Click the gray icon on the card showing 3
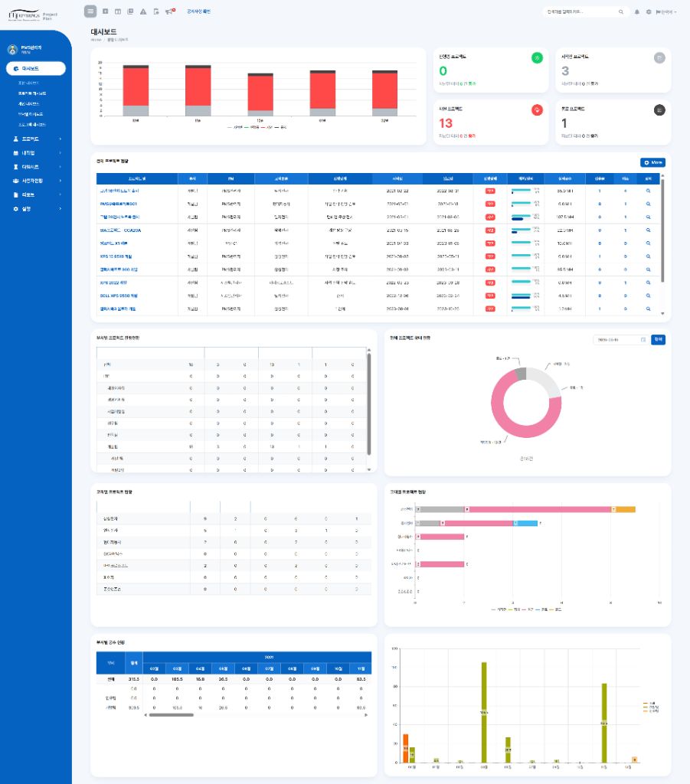The width and height of the screenshot is (690, 784). [659, 58]
